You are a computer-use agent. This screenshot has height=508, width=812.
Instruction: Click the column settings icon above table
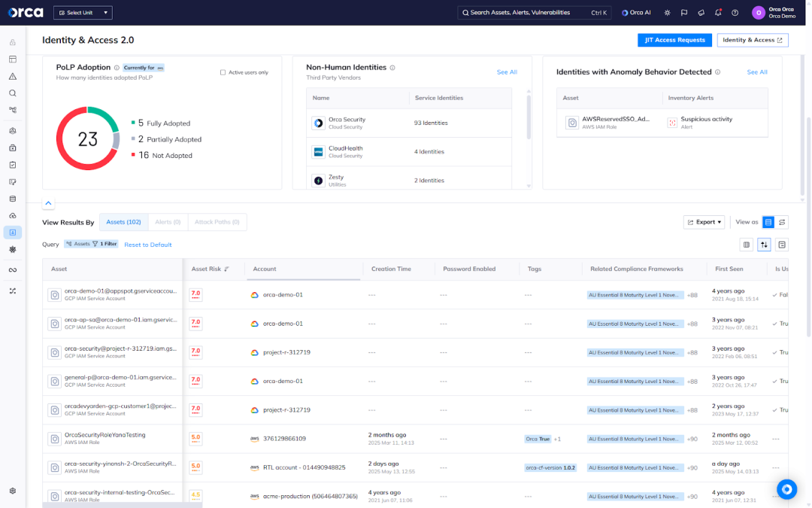[x=747, y=245]
